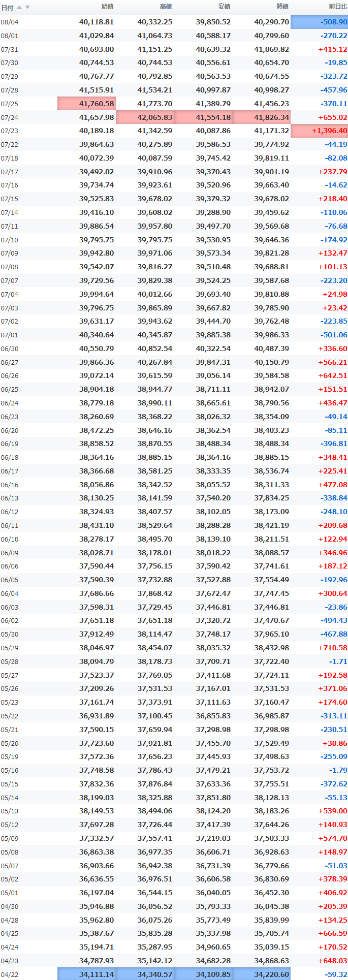348x980 pixels.
Task: Click the 高値 column header
Action: [x=166, y=7]
